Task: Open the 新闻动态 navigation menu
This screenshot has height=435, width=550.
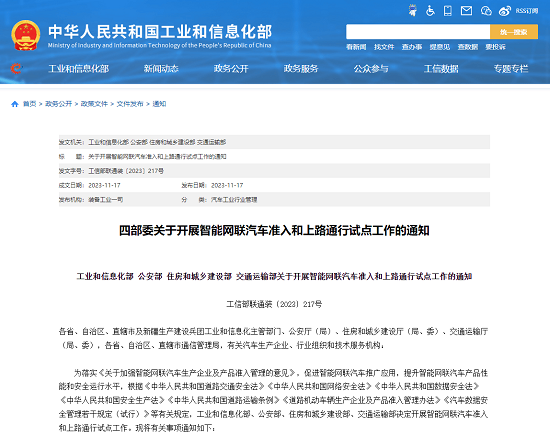Action: (161, 68)
